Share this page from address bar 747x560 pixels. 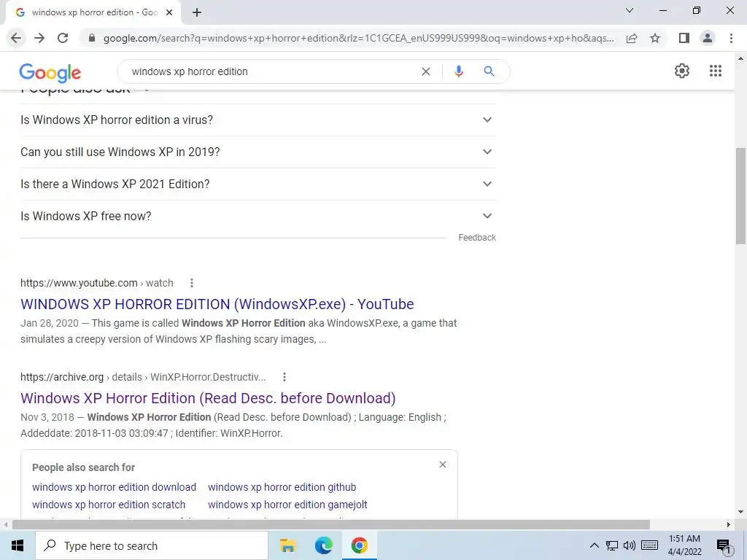[632, 38]
